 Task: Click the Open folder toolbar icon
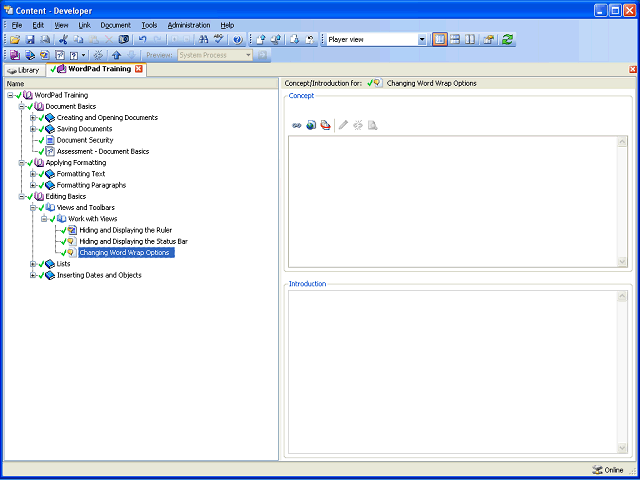(15, 40)
